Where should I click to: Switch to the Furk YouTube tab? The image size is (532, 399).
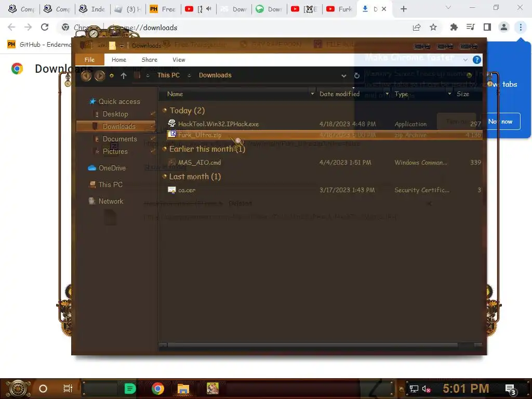(339, 9)
